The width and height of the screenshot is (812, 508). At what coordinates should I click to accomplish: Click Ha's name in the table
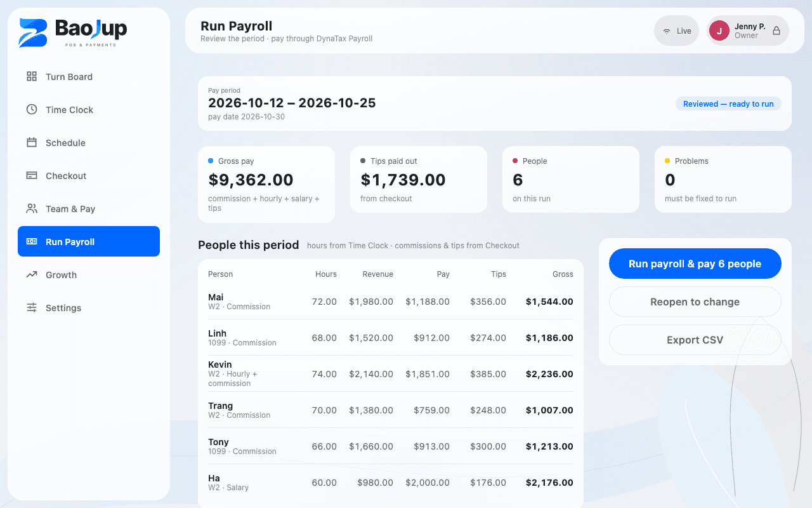click(214, 478)
